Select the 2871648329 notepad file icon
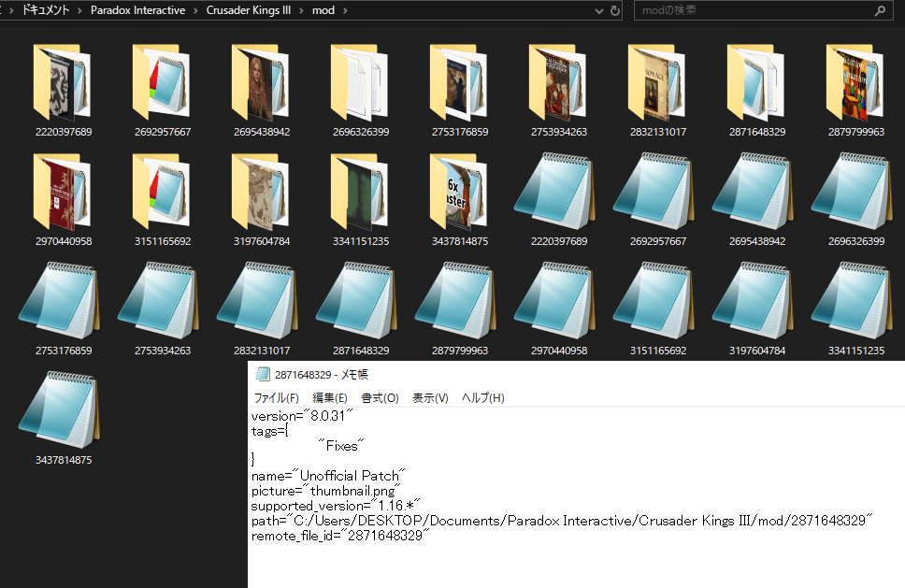 click(357, 300)
